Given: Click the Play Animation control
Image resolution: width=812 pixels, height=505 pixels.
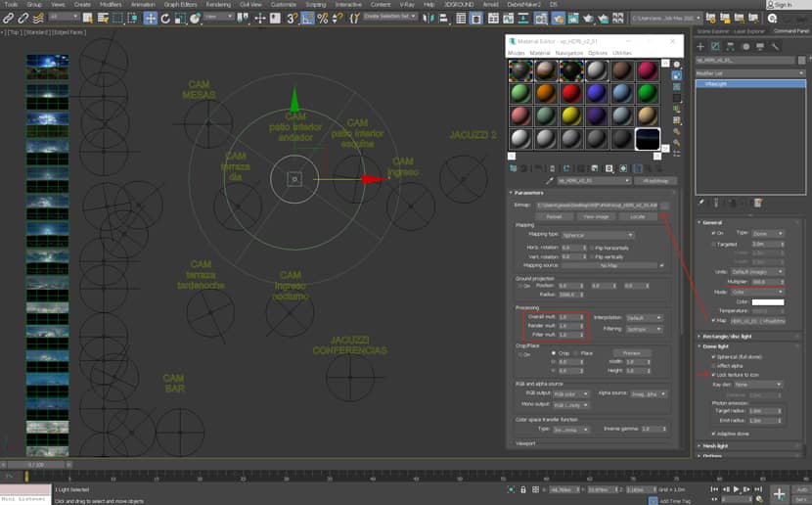Looking at the screenshot, I should (736, 489).
